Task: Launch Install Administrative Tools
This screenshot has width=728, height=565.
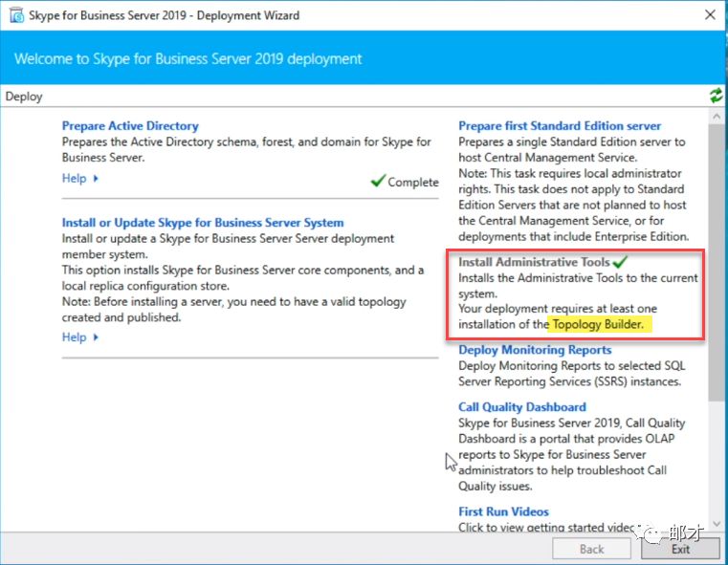Action: coord(533,262)
